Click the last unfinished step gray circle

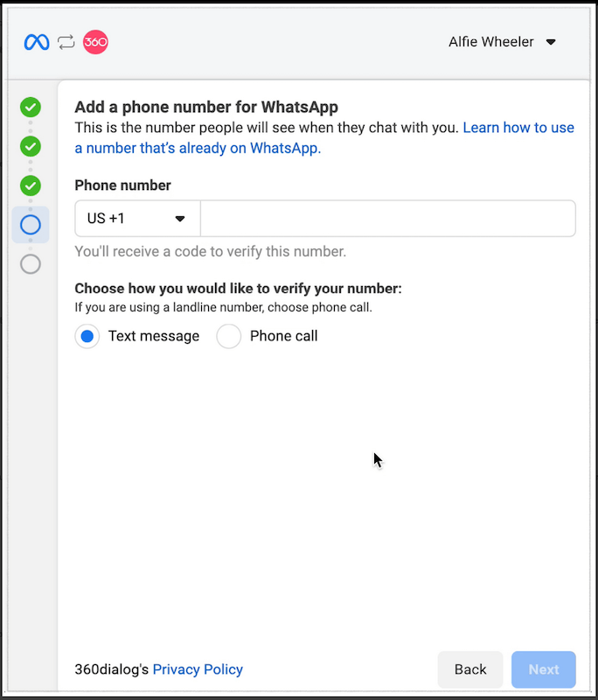(31, 264)
